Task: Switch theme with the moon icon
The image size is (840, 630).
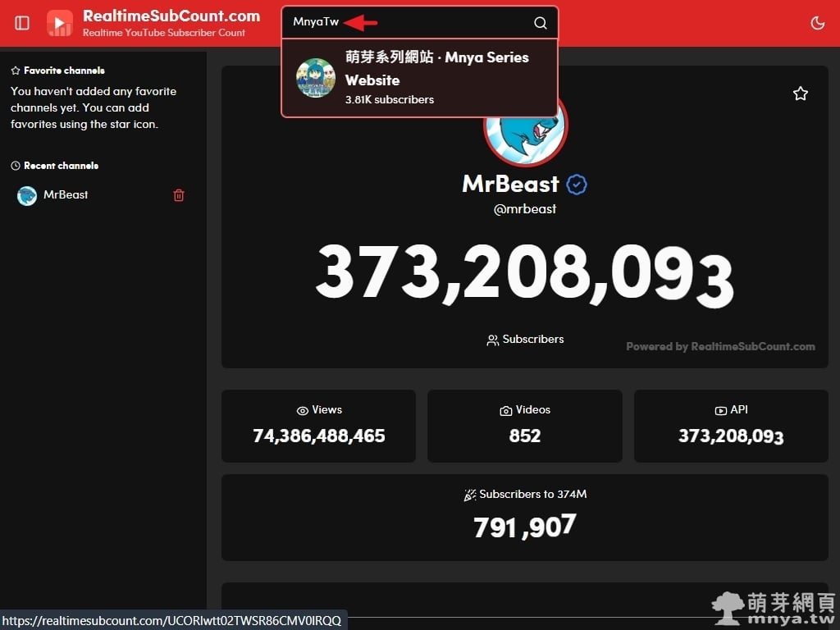Action: point(818,23)
